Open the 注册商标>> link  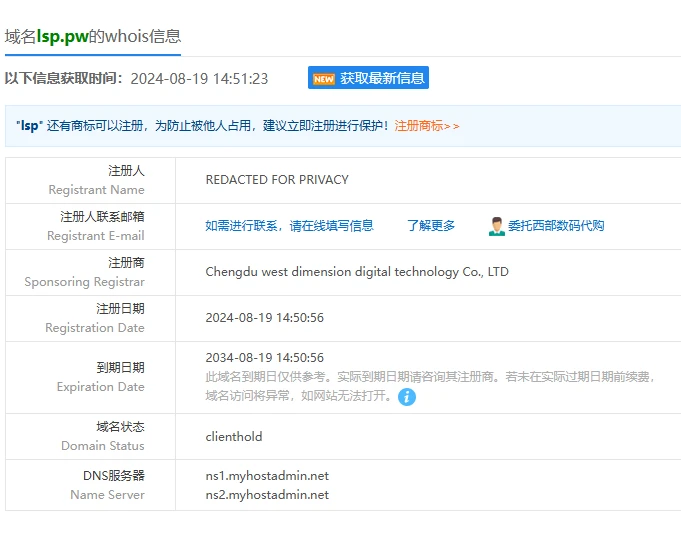click(427, 126)
